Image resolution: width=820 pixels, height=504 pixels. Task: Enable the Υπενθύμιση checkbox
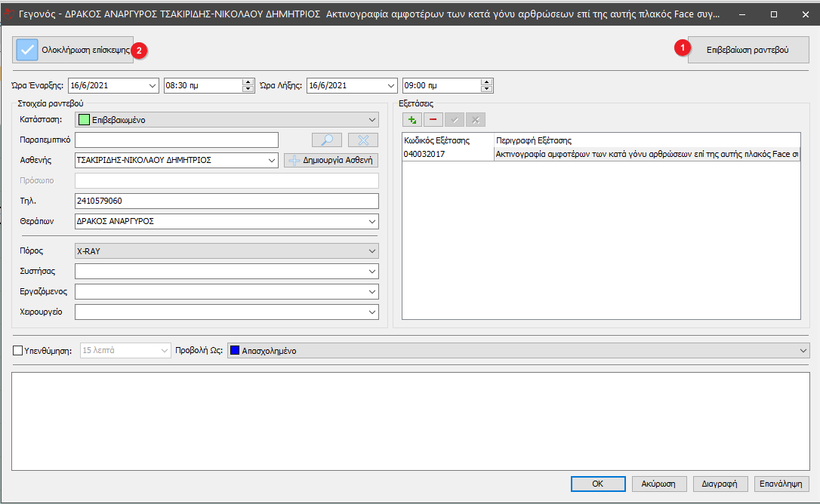18,350
